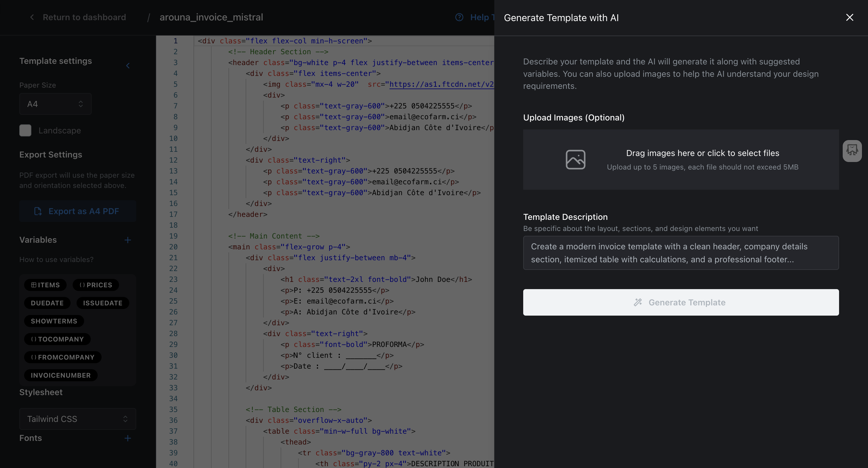Click the ftcdn.net image URL in line 5
Screen dimensions: 868x468
442,84
